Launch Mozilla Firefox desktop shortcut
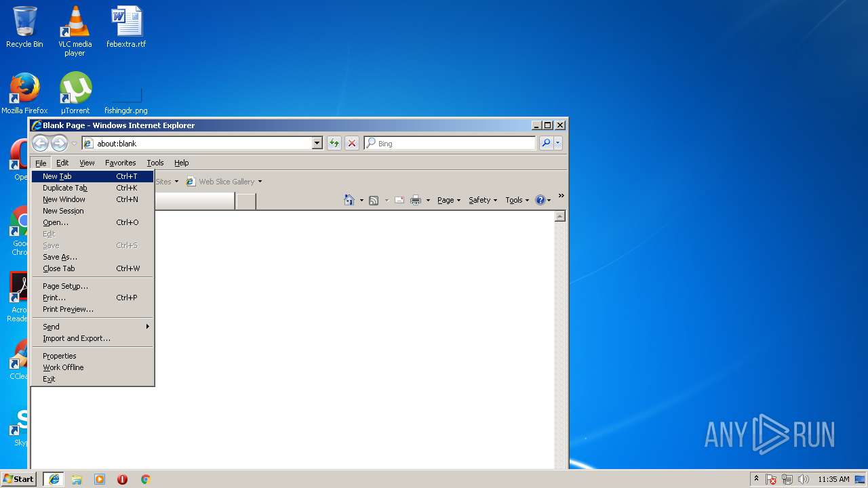The width and height of the screenshot is (868, 488). pos(24,93)
